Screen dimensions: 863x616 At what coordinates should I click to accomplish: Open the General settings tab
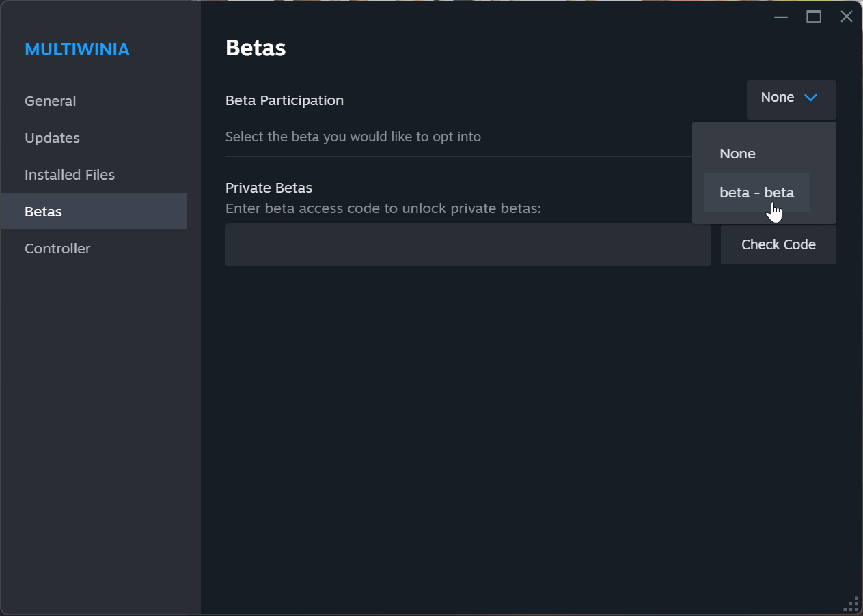(51, 101)
